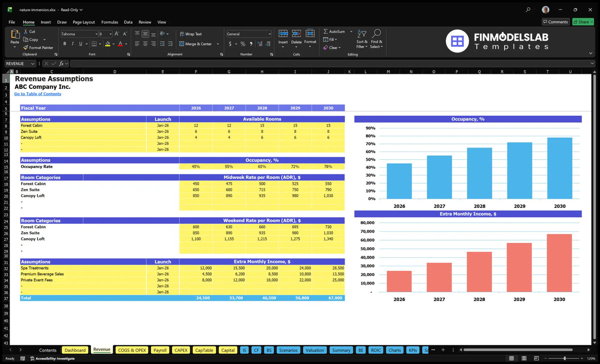Click Wrap Text
Screen dimensions: 600x364
point(190,34)
